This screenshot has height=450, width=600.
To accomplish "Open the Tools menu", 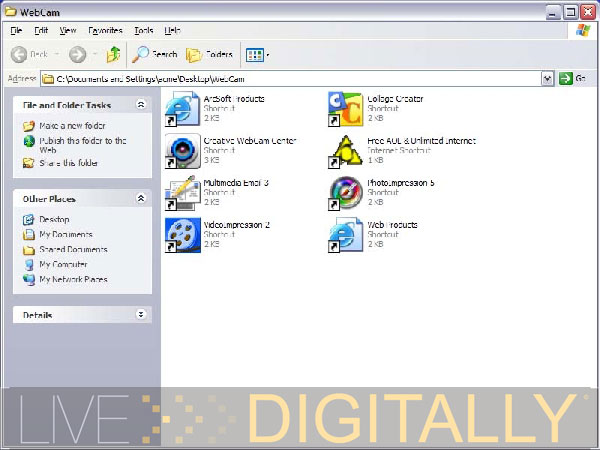I will pyautogui.click(x=144, y=31).
